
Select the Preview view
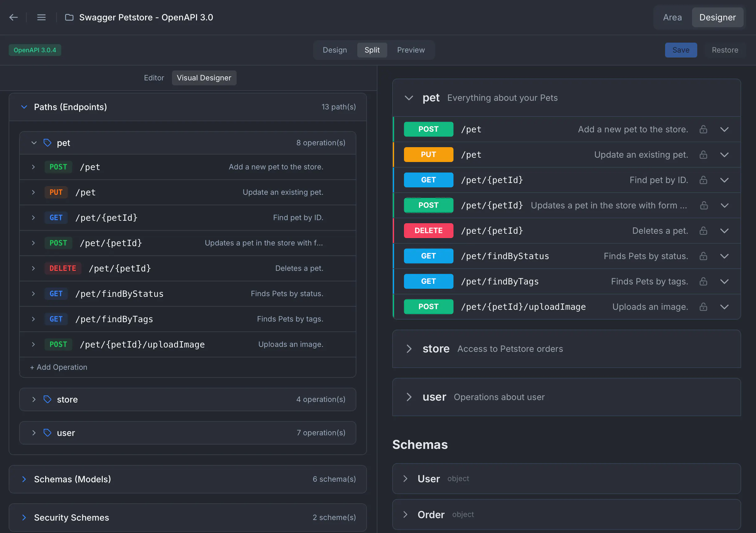point(410,50)
